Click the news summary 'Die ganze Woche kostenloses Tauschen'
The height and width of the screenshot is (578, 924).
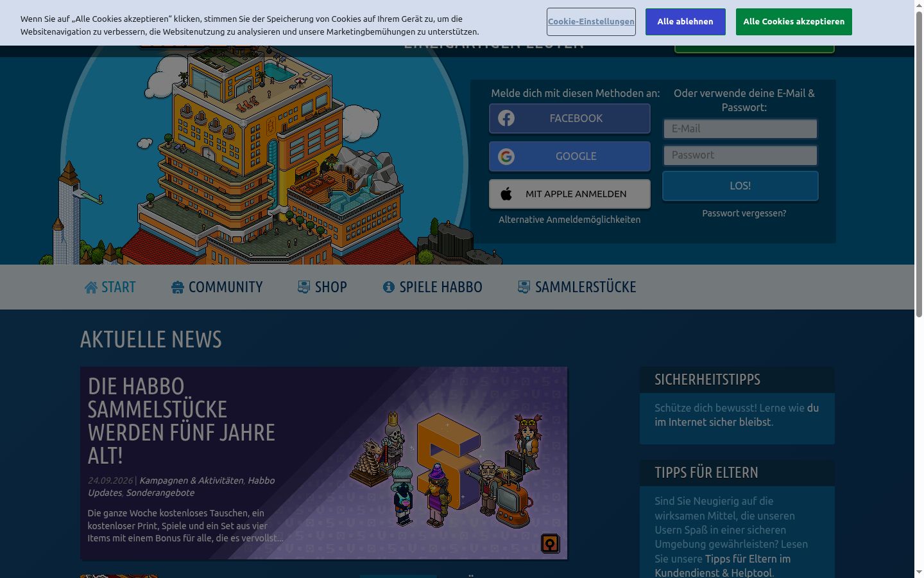tap(185, 525)
